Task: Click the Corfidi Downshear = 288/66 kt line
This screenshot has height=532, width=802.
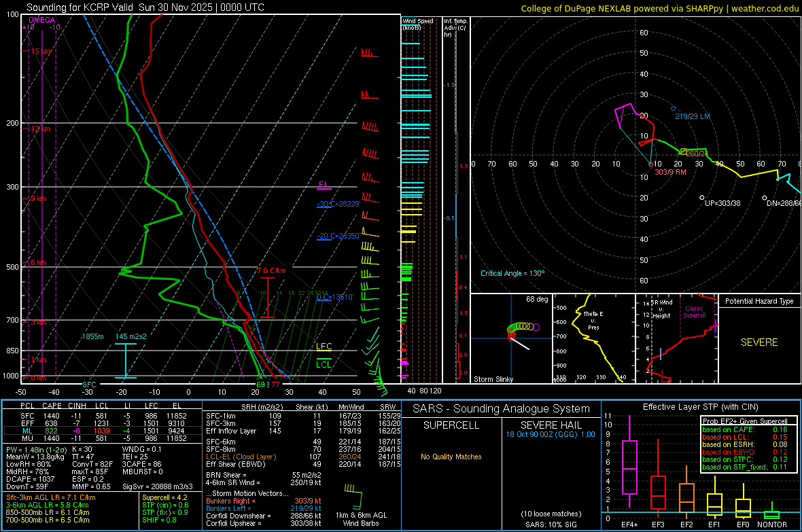Action: pyautogui.click(x=264, y=516)
